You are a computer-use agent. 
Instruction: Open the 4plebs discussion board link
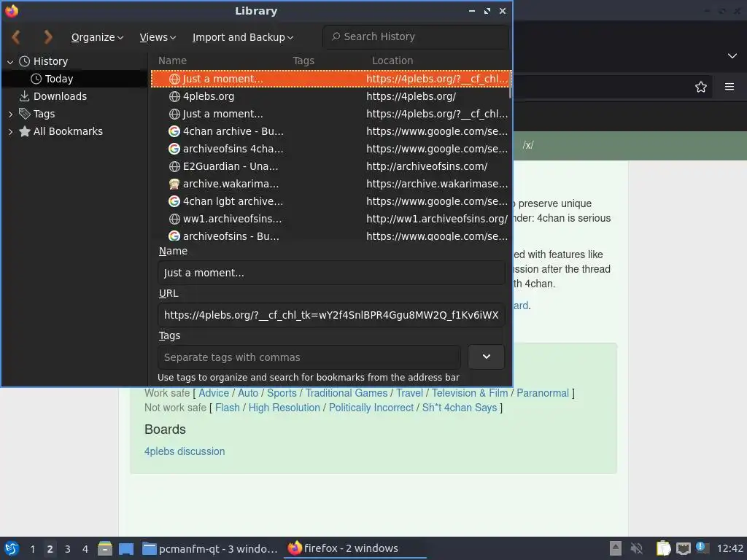tap(185, 451)
